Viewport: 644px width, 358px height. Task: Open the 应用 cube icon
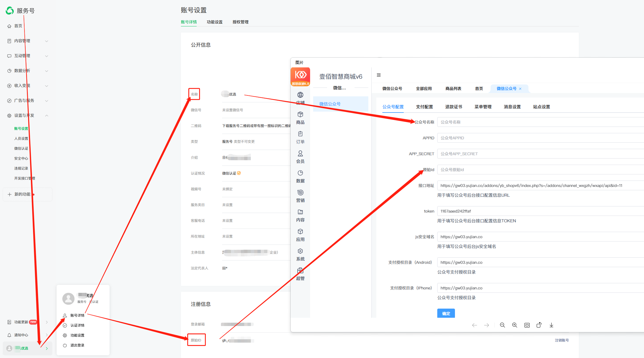[300, 231]
